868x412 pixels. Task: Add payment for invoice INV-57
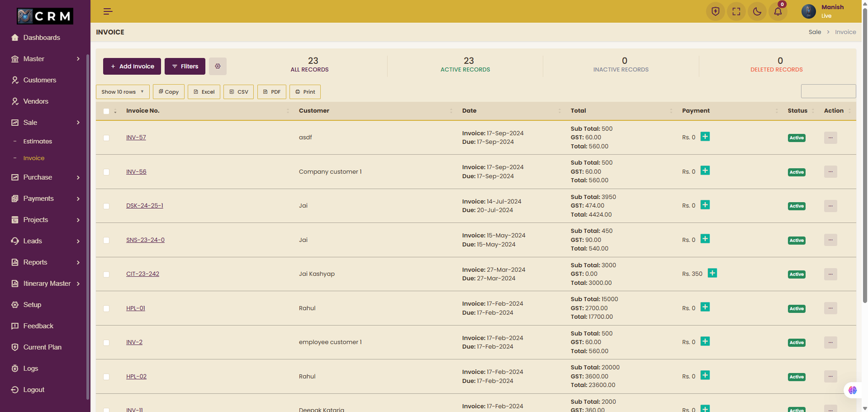705,137
